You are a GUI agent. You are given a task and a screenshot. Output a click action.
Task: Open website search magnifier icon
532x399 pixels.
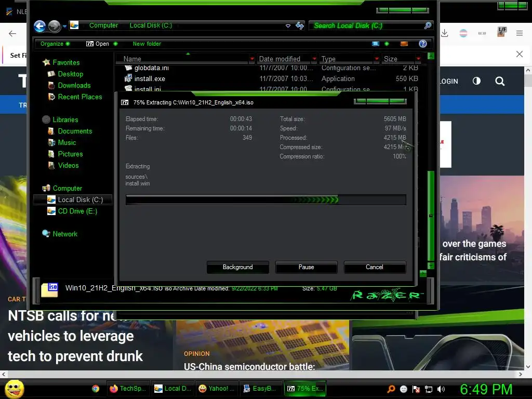click(500, 81)
